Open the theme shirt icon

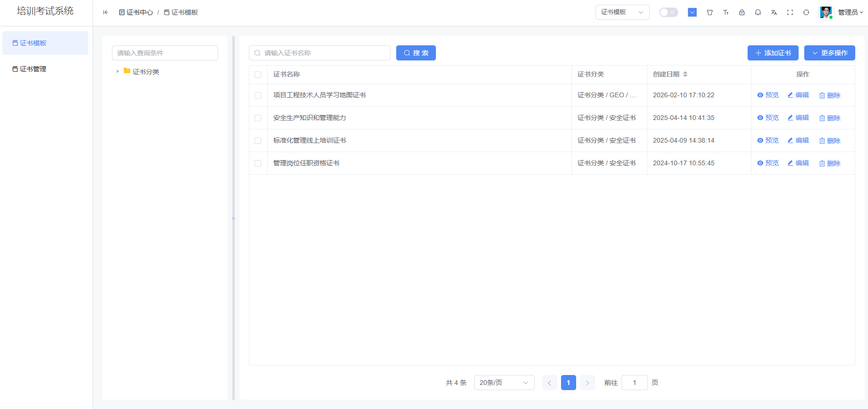point(710,12)
